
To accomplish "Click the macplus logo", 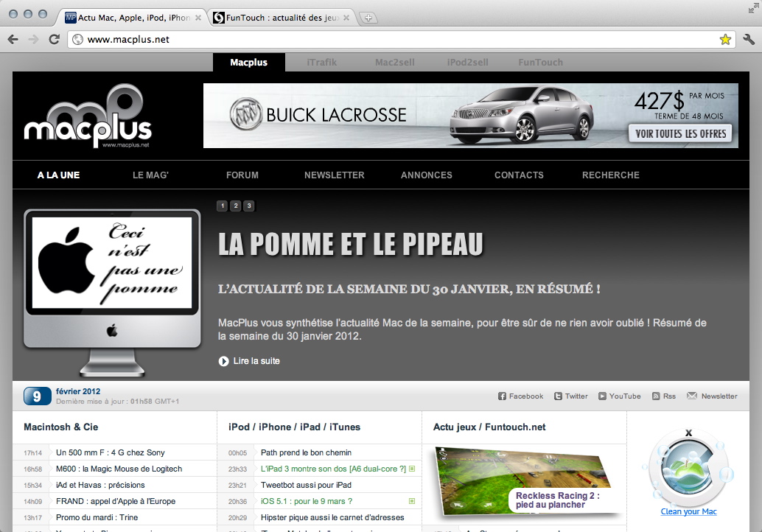I will click(88, 116).
